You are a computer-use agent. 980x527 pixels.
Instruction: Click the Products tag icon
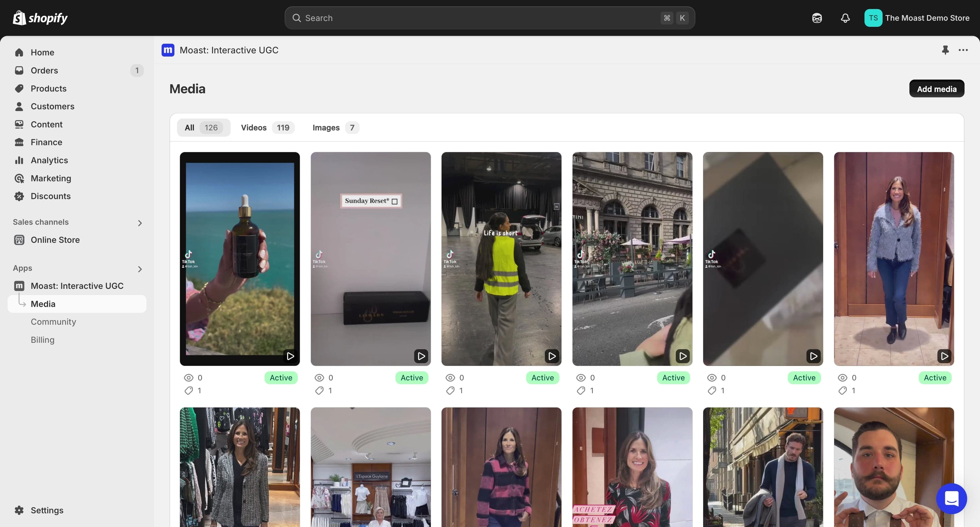19,88
